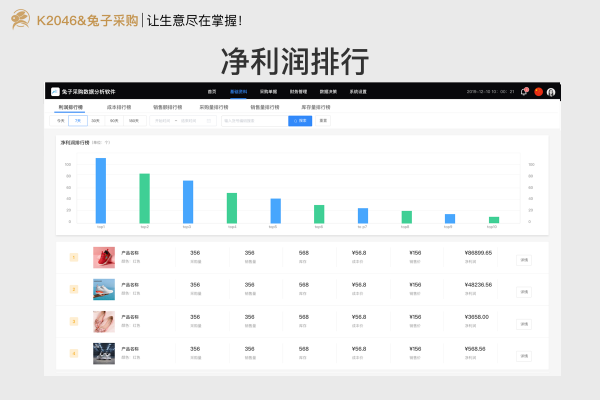
Task: Click the reset button beside search
Action: (x=323, y=120)
